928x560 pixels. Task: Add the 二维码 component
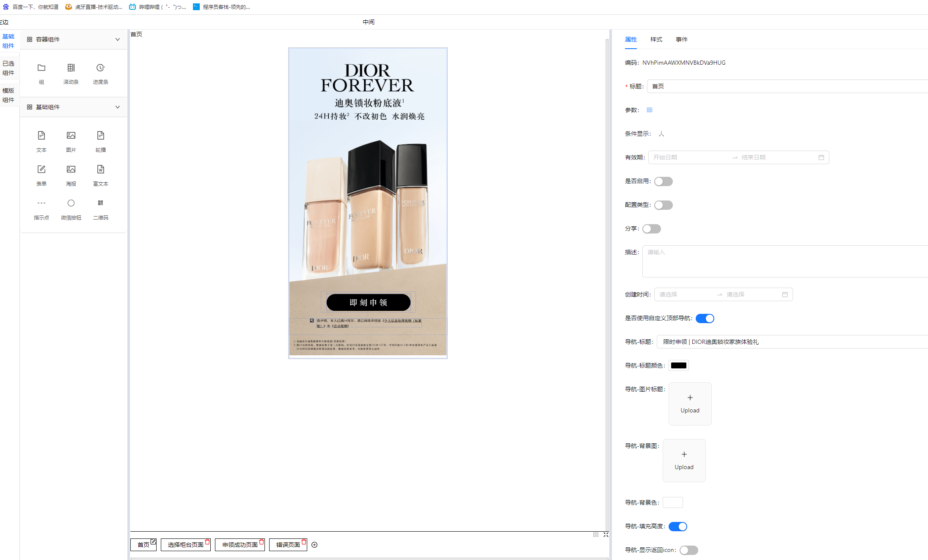101,209
